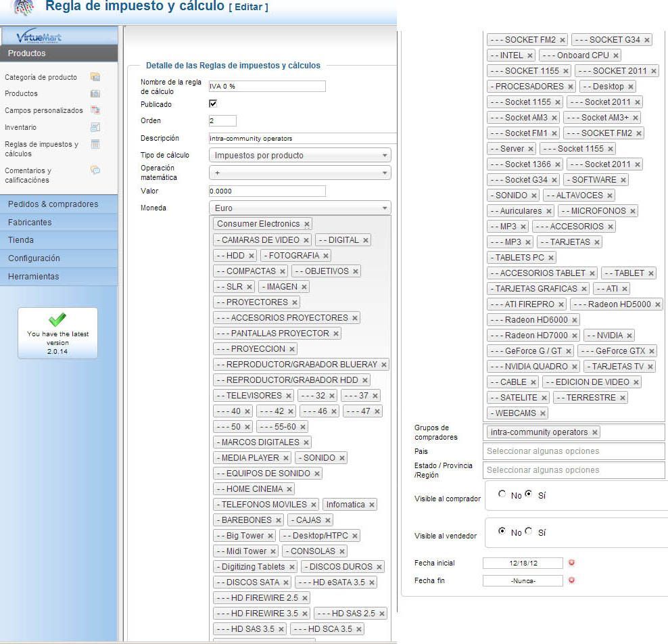The width and height of the screenshot is (668, 644).
Task: Remove the TABLETS PC tag
Action: click(x=551, y=258)
